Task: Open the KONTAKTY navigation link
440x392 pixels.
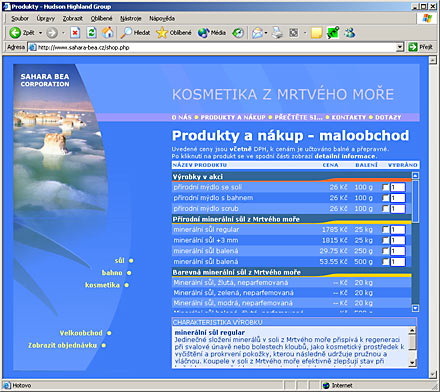Action: [x=348, y=117]
